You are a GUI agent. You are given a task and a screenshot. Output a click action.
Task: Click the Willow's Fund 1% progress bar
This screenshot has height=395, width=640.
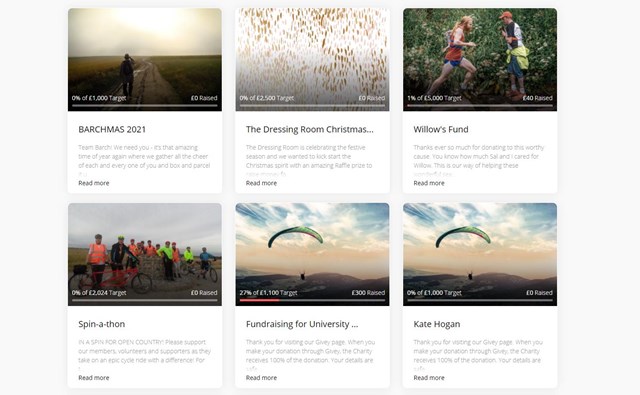[x=480, y=106]
